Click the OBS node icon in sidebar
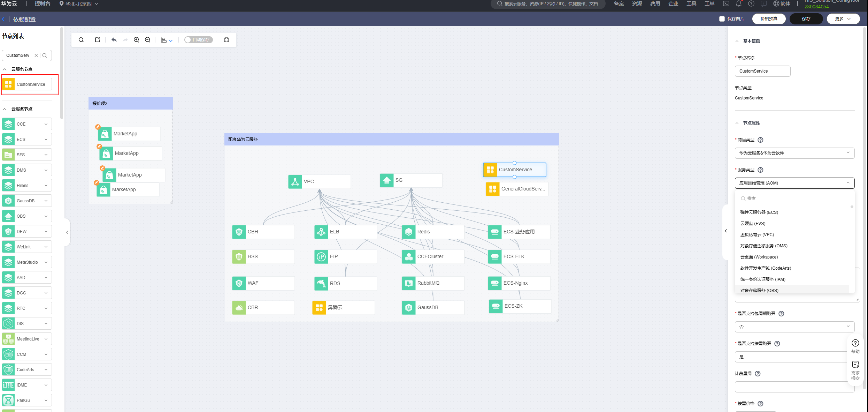 pyautogui.click(x=8, y=216)
